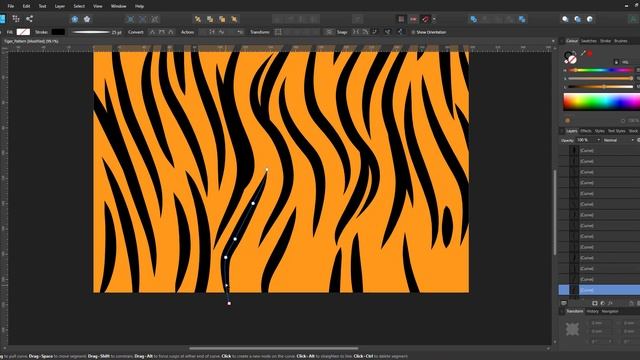Click the last insert target icon

[x=590, y=19]
